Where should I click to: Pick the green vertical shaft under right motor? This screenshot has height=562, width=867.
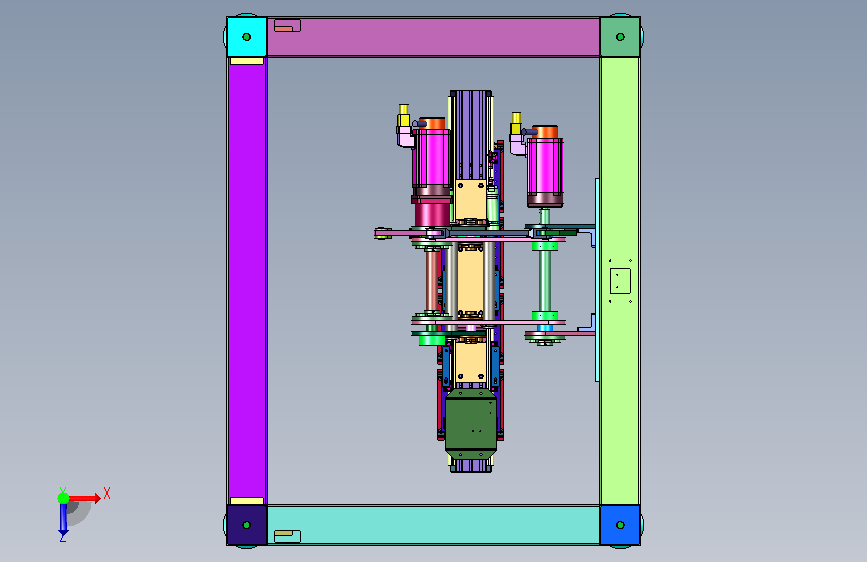(545, 281)
